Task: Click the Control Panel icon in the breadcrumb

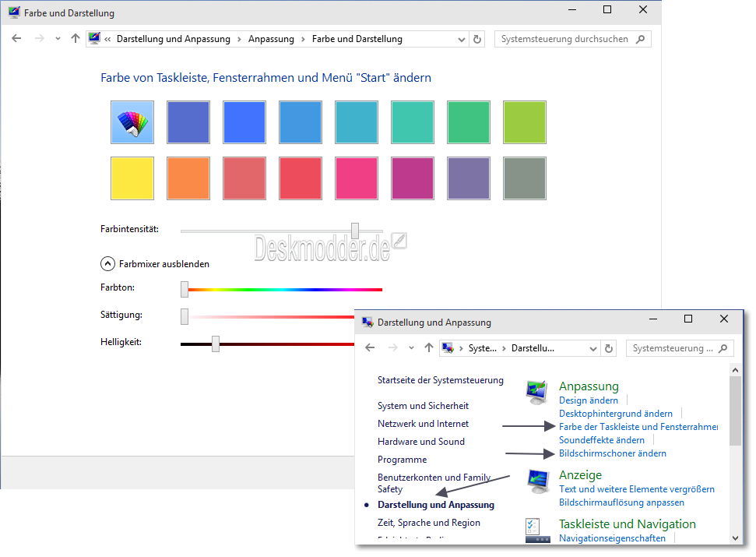Action: tap(94, 38)
